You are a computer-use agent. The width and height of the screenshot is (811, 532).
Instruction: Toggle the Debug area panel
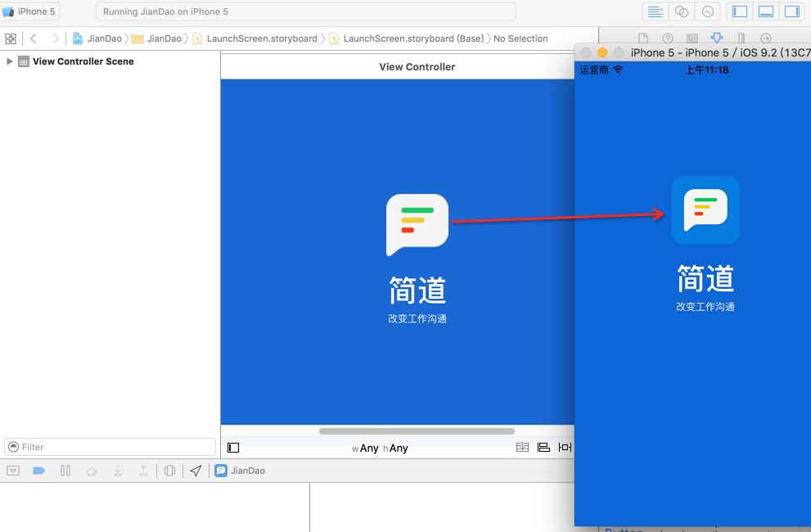[x=766, y=11]
